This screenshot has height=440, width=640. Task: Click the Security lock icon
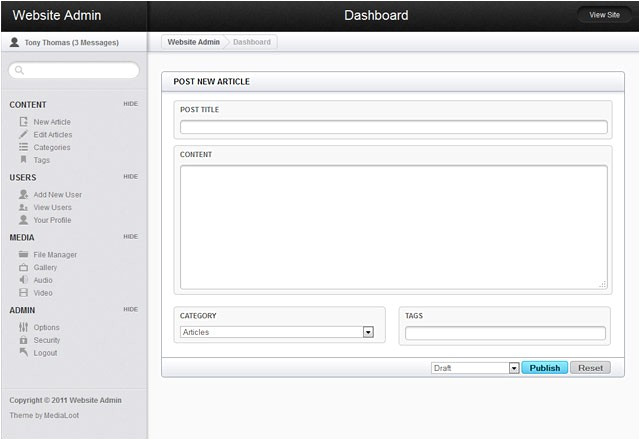[24, 340]
